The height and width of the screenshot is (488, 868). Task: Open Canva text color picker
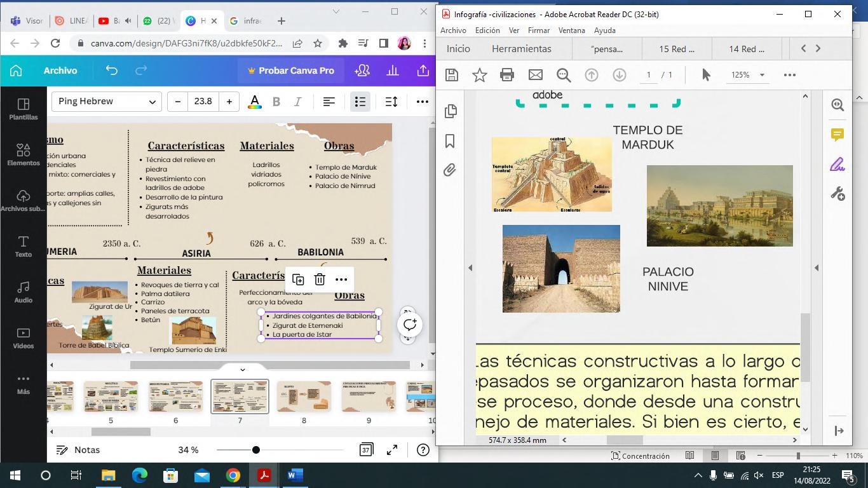(254, 102)
